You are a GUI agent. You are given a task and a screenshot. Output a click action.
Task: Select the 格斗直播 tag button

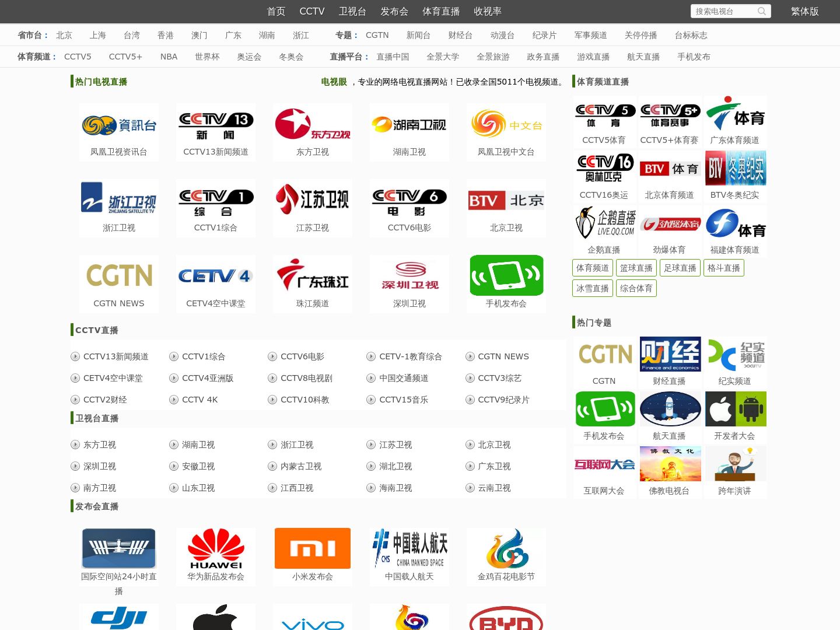coord(724,268)
